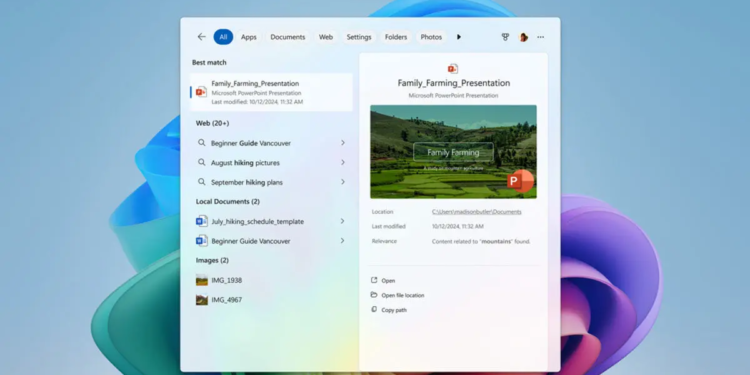Click Open action in preview pane

[383, 281]
